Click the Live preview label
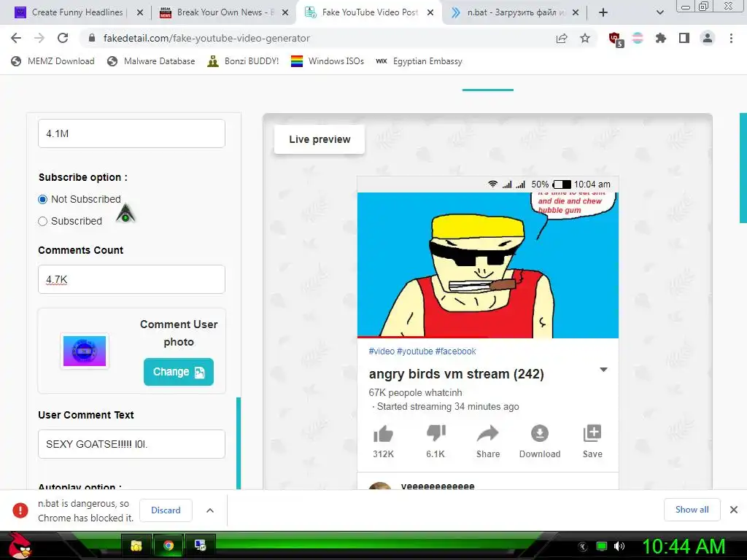 320,139
